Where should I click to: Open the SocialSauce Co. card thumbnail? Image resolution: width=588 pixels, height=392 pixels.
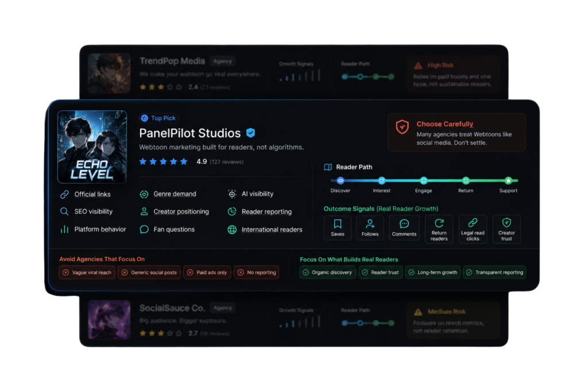point(109,320)
